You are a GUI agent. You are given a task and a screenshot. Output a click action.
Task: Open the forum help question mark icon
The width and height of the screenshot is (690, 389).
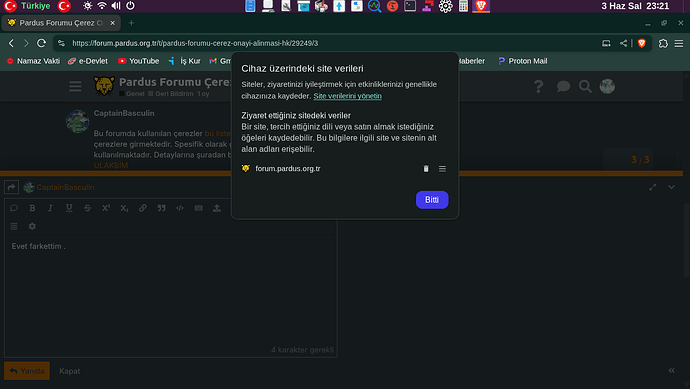(539, 86)
